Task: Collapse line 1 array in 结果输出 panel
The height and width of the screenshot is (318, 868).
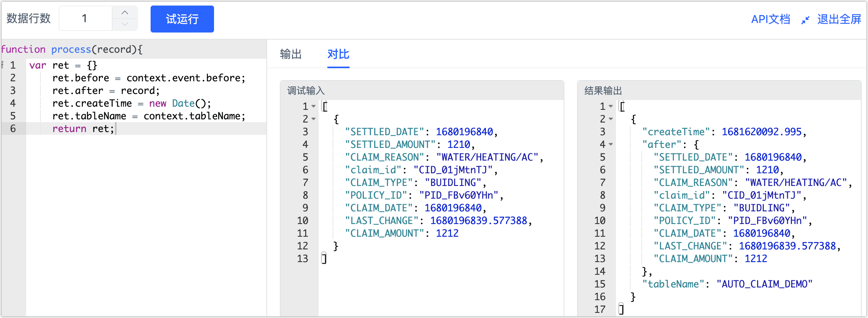Action: tap(611, 106)
